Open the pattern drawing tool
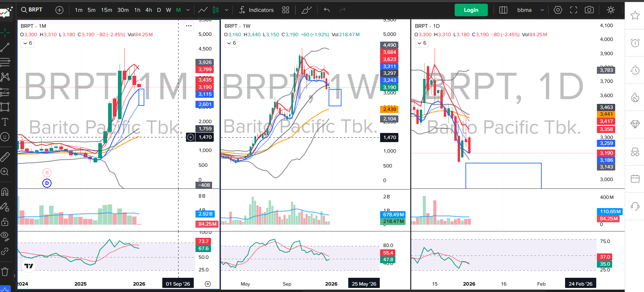Screen dimensions: 644x292 (5, 77)
